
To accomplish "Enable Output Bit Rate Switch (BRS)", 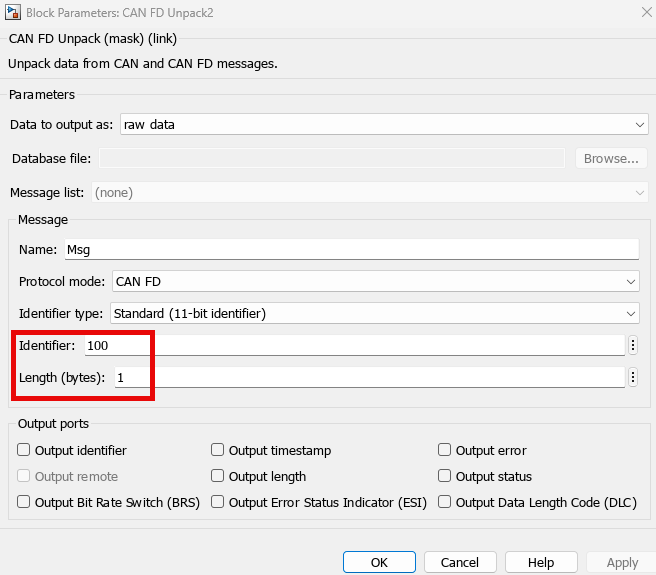I will [x=24, y=503].
